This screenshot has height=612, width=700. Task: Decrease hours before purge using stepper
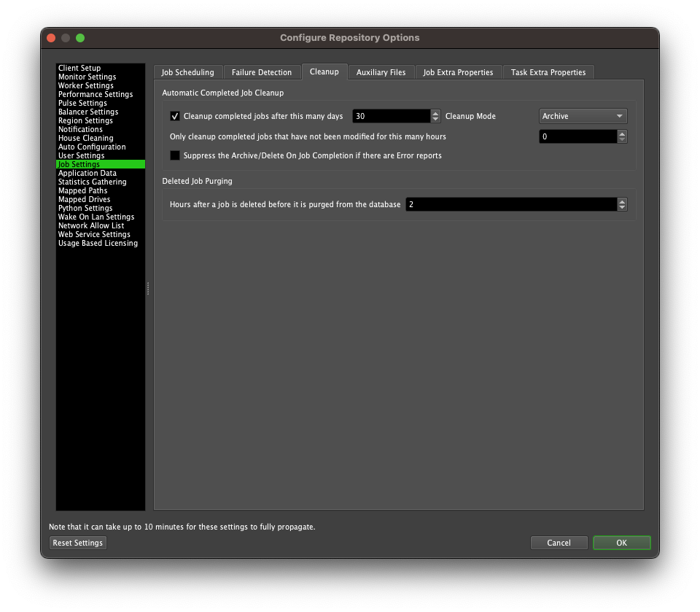pos(621,207)
